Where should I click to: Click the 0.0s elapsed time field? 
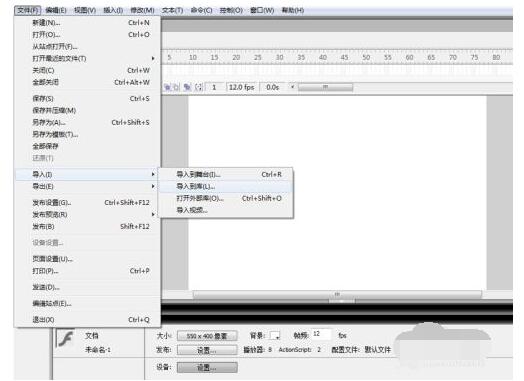click(x=272, y=87)
